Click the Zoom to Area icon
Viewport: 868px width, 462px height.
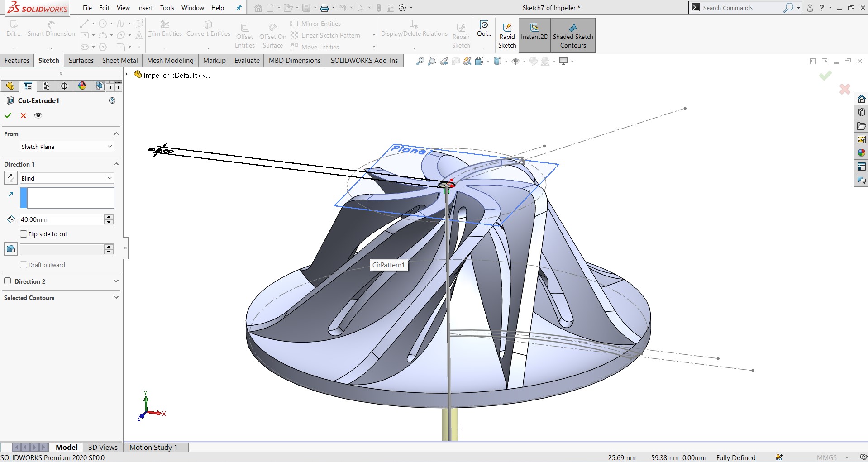432,61
